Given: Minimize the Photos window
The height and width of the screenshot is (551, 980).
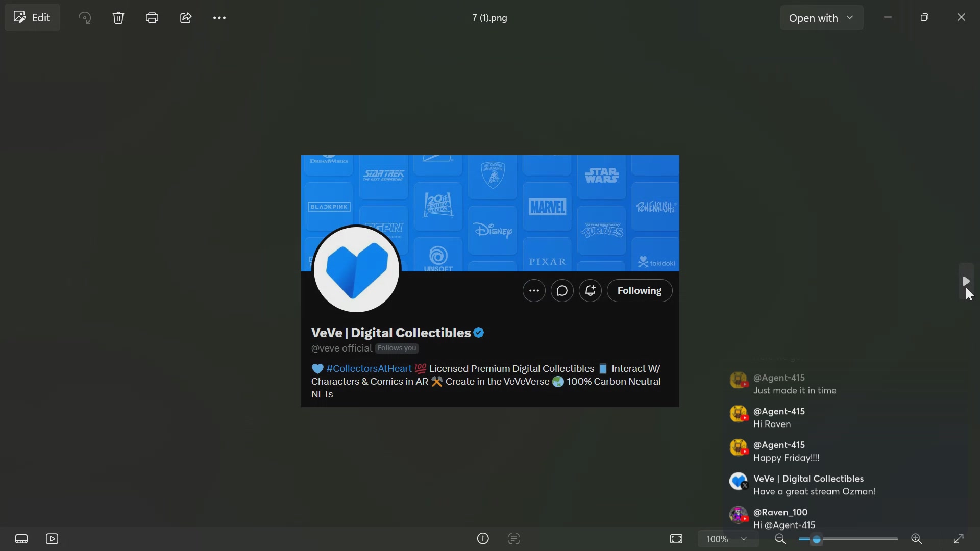Looking at the screenshot, I should coord(888,18).
